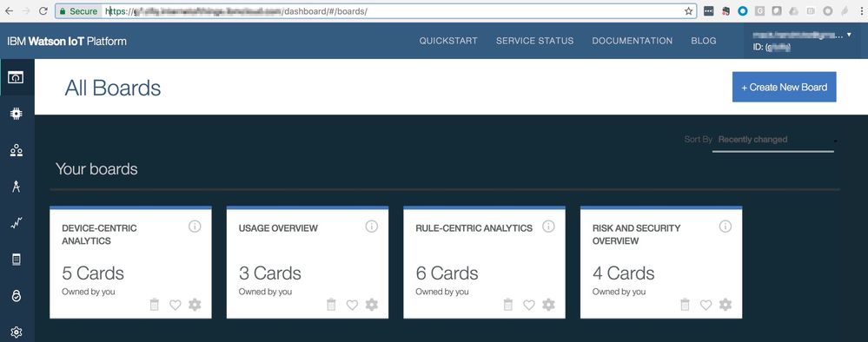Screen dimensions: 868x342
Task: Show info for Risk and Security Overview board
Action: [726, 226]
